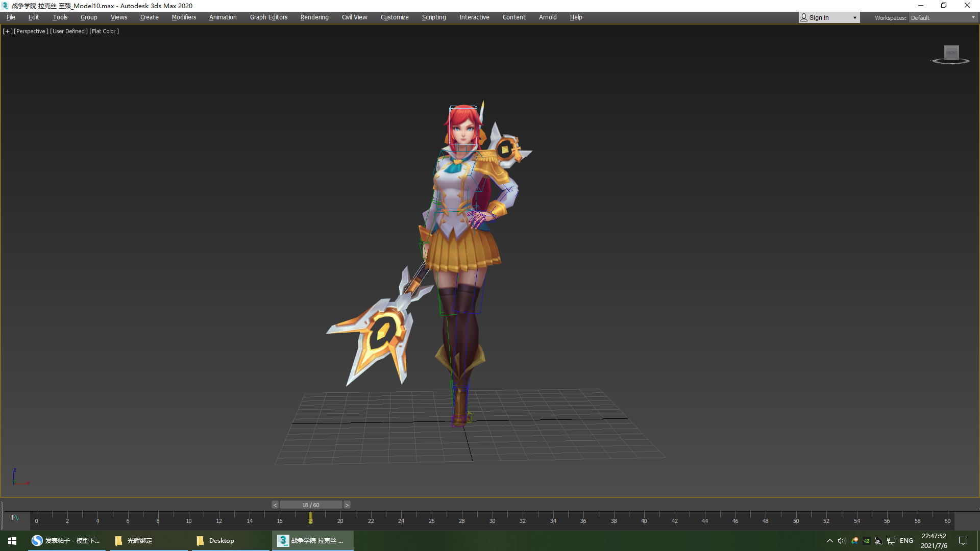
Task: Step to next frame with right arrow
Action: (347, 505)
